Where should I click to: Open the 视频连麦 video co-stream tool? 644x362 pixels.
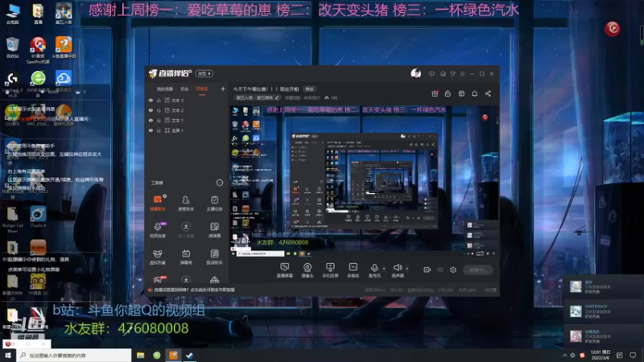[x=158, y=230]
